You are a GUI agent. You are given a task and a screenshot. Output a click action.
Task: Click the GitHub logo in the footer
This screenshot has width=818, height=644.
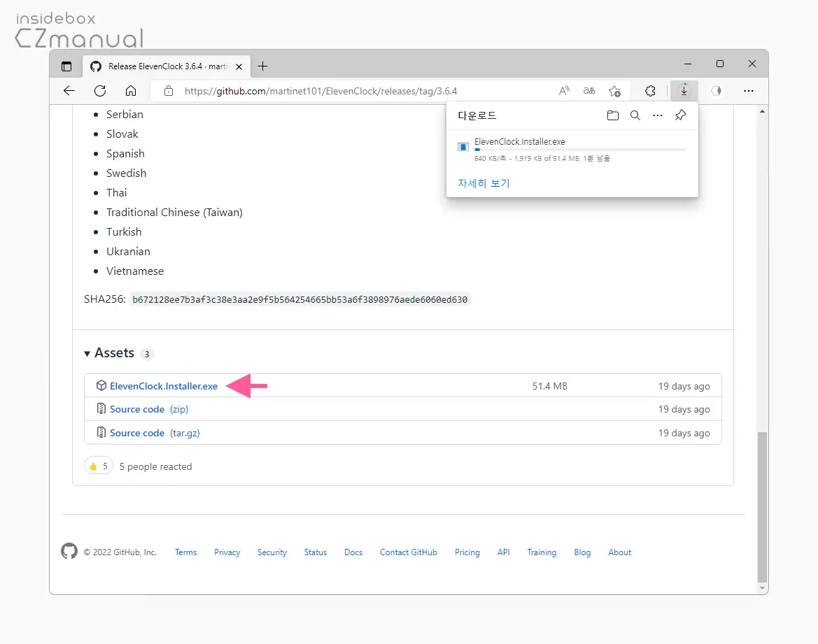69,551
